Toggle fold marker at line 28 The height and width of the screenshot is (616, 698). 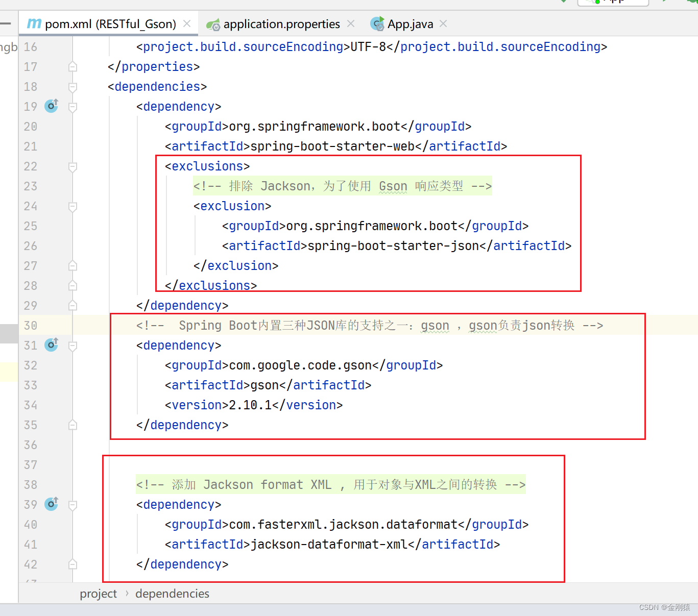73,286
